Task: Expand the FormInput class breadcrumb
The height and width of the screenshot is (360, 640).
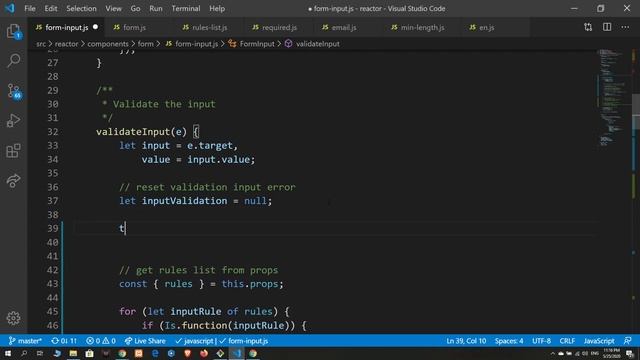Action: point(251,44)
